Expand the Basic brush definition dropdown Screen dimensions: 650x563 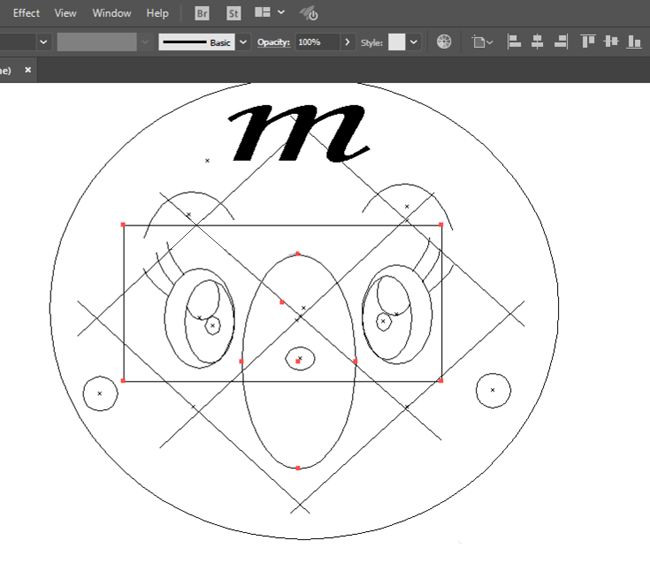point(241,43)
